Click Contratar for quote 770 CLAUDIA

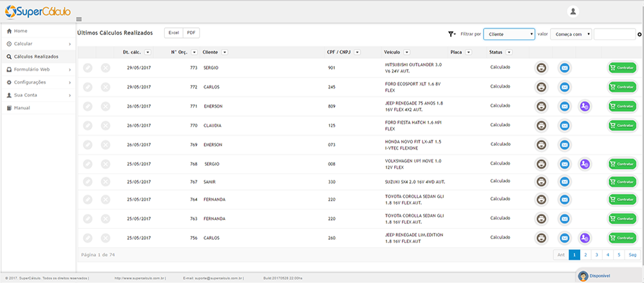pyautogui.click(x=622, y=125)
